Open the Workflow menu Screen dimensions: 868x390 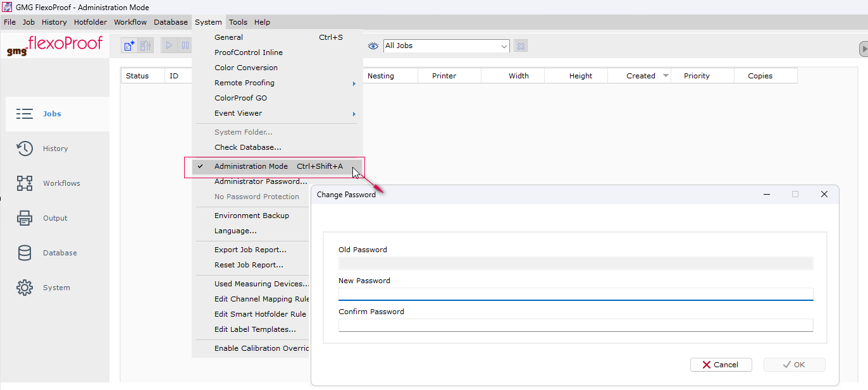[130, 22]
